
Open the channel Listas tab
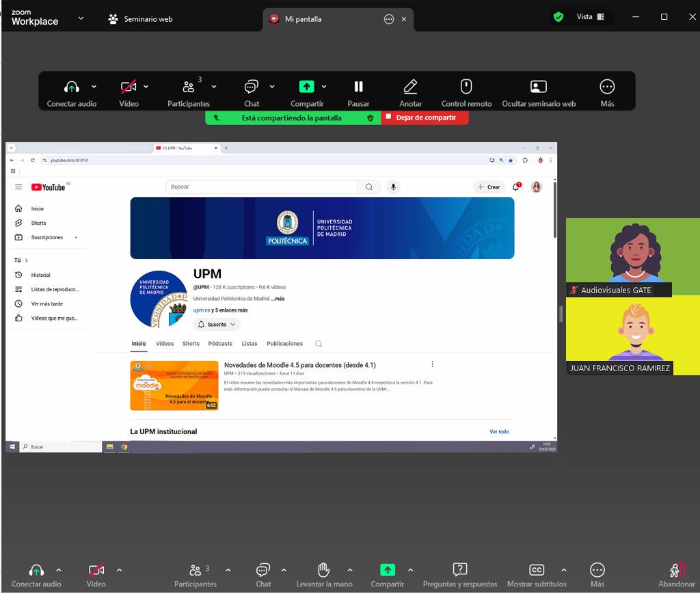(250, 344)
